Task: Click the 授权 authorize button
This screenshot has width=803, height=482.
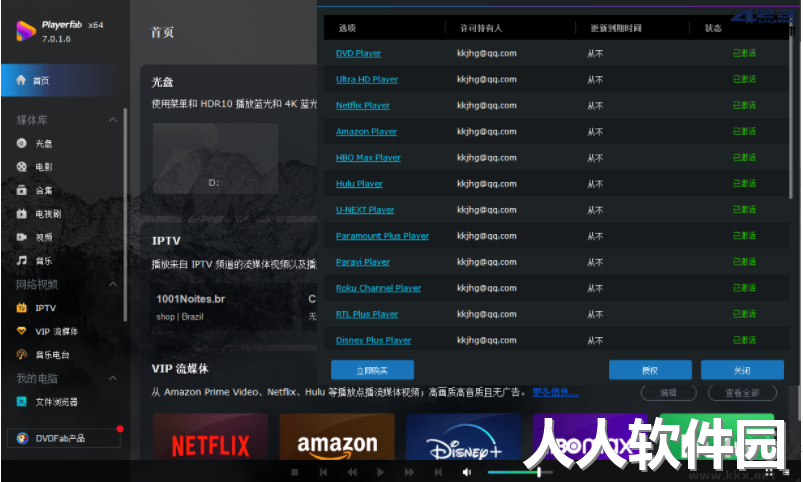Action: point(650,370)
